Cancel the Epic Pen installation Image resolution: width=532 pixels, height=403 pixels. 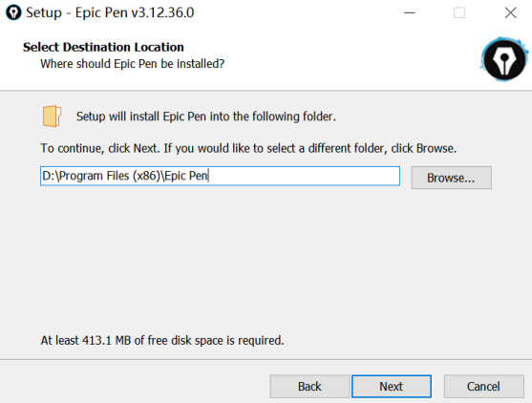coord(483,386)
